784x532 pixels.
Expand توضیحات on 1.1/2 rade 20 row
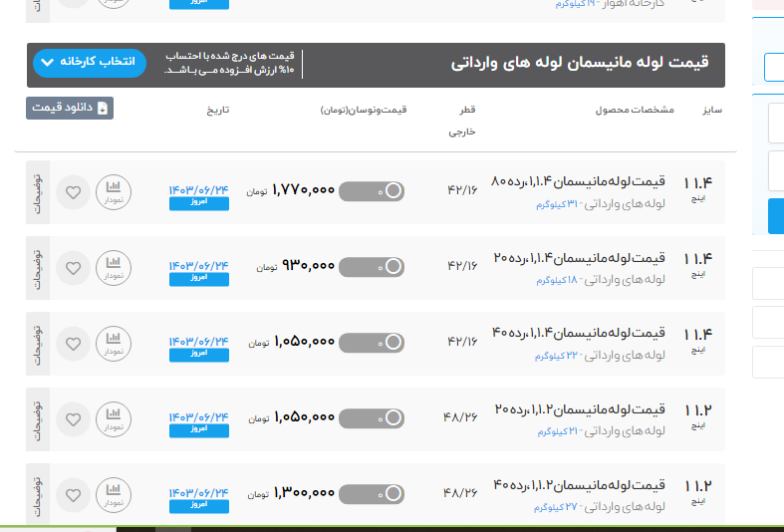tap(38, 418)
